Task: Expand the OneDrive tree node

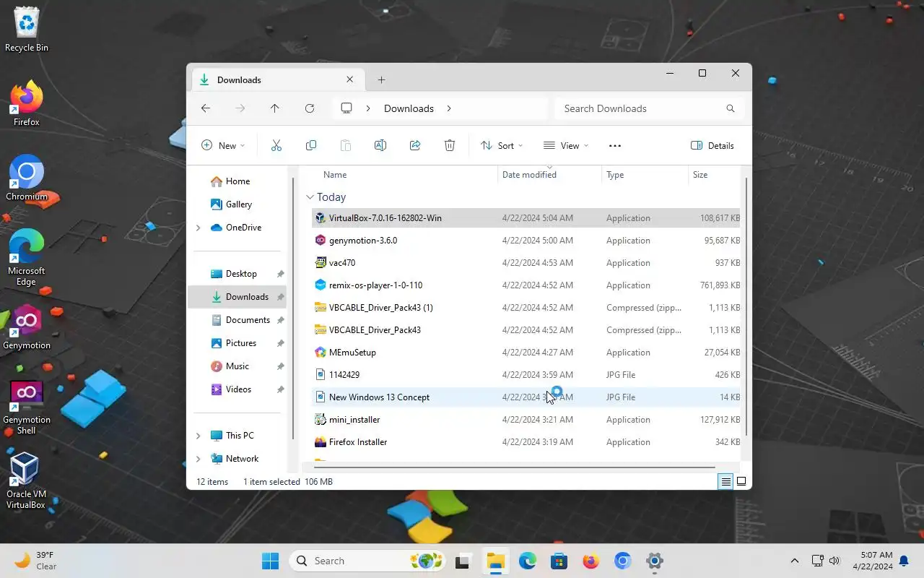Action: [199, 228]
